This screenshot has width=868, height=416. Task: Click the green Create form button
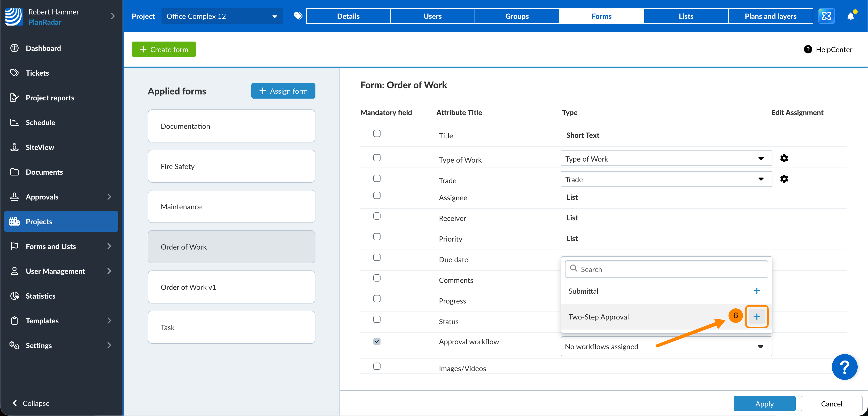[164, 50]
